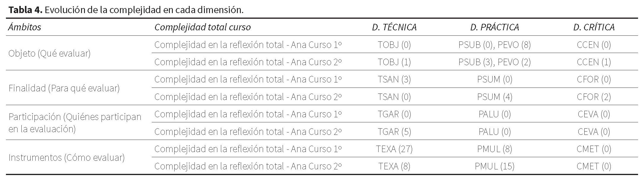Click the 'Tabla 4.' title label
This screenshot has width=644, height=181.
point(26,10)
